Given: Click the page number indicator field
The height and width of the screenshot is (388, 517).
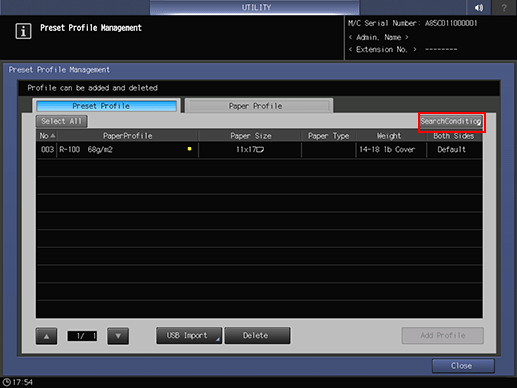Looking at the screenshot, I should (x=82, y=336).
